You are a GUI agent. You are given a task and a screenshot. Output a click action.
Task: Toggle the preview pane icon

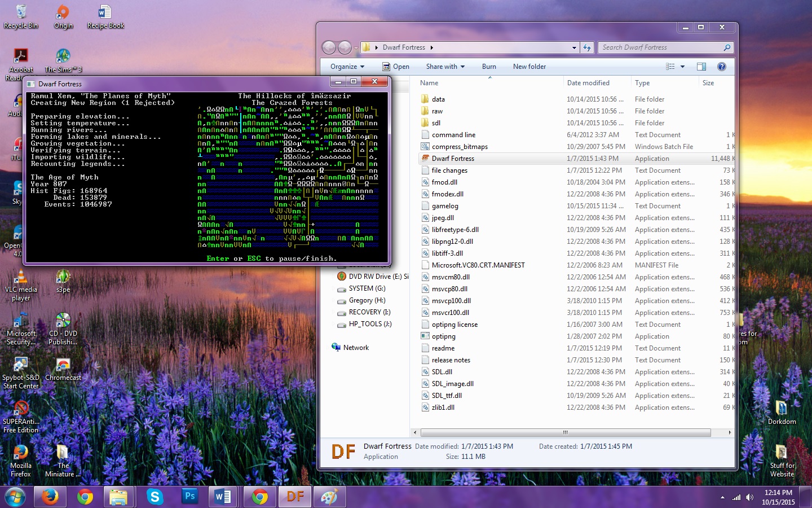701,67
